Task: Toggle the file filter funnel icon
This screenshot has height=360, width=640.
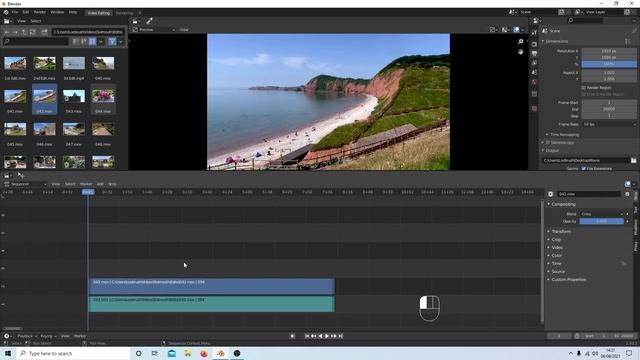Action: coord(112,41)
